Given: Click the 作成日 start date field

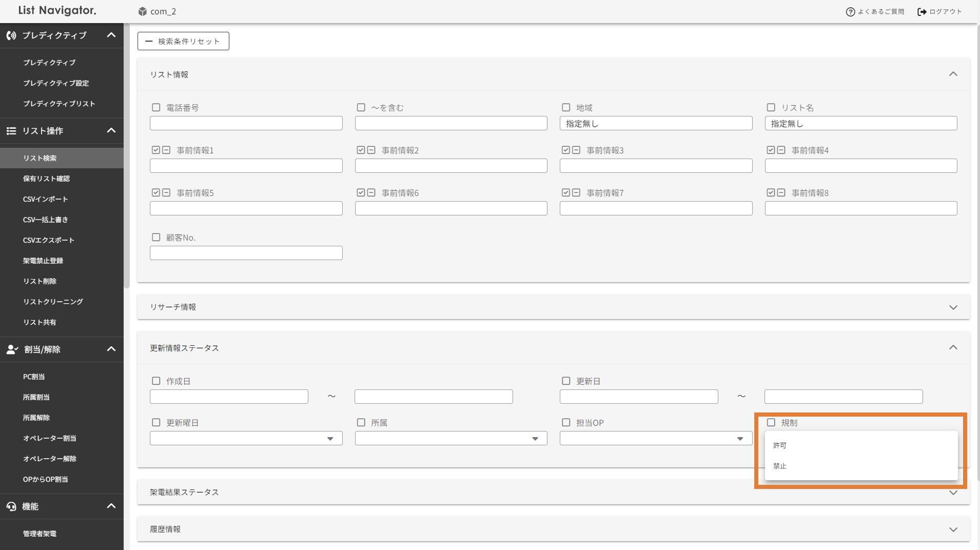Looking at the screenshot, I should pyautogui.click(x=229, y=397).
